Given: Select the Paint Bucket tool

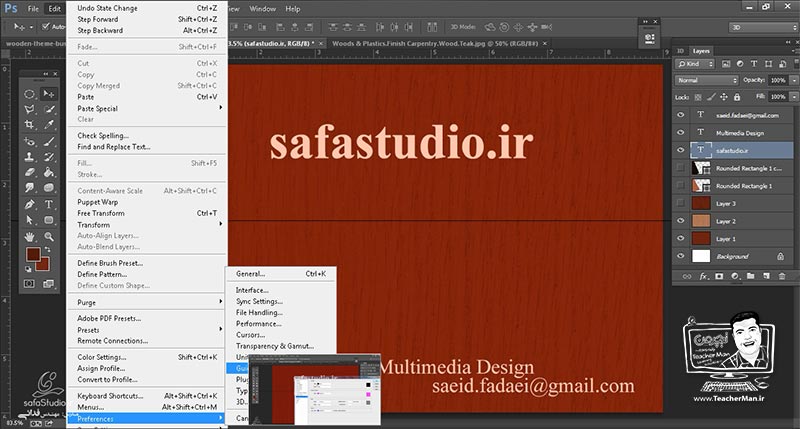Looking at the screenshot, I should click(49, 172).
